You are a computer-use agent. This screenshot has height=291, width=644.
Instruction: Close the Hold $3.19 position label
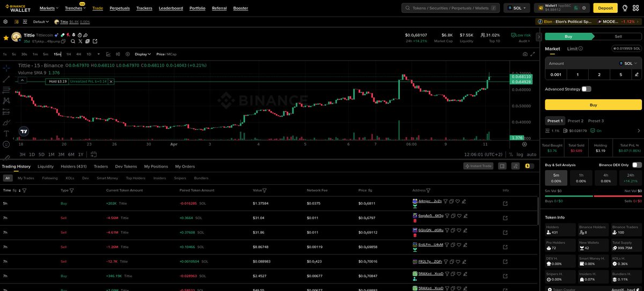coord(112,82)
